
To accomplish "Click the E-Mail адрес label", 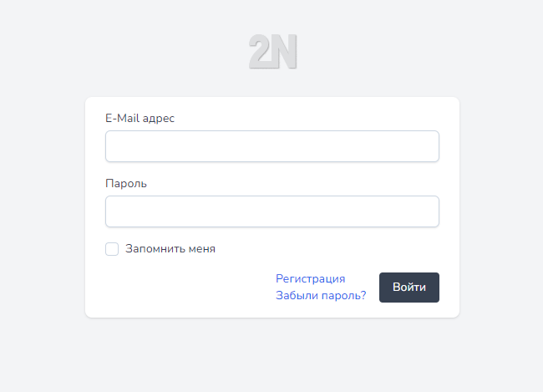I will 140,118.
